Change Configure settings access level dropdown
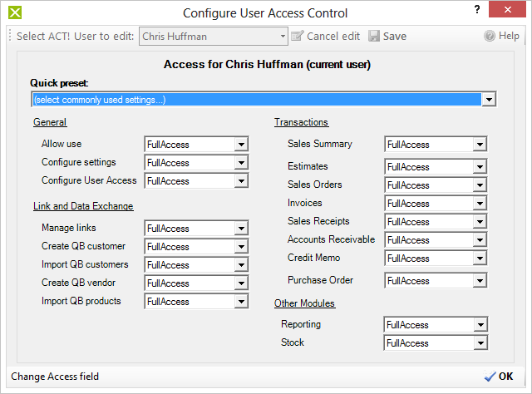This screenshot has width=532, height=394. click(241, 163)
